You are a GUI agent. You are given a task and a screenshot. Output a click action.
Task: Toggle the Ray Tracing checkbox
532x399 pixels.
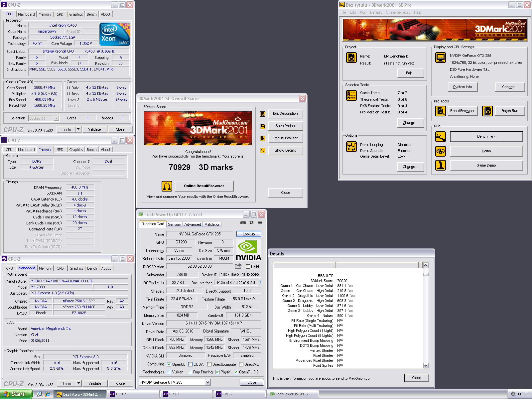(190, 372)
